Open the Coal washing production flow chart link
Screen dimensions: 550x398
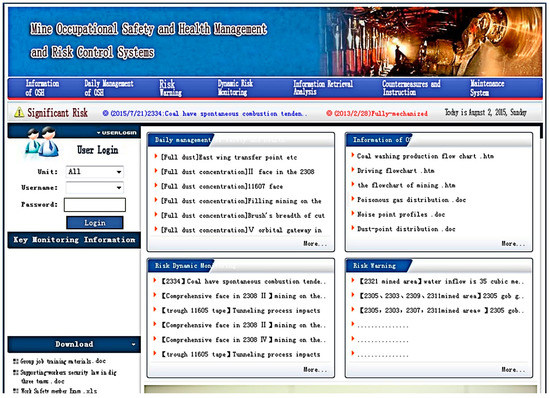[425, 156]
